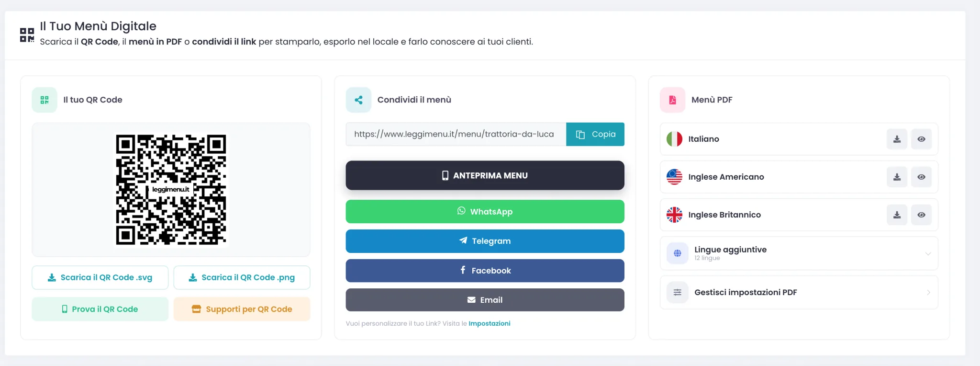Click the Italian flag icon
980x366 pixels.
[674, 139]
